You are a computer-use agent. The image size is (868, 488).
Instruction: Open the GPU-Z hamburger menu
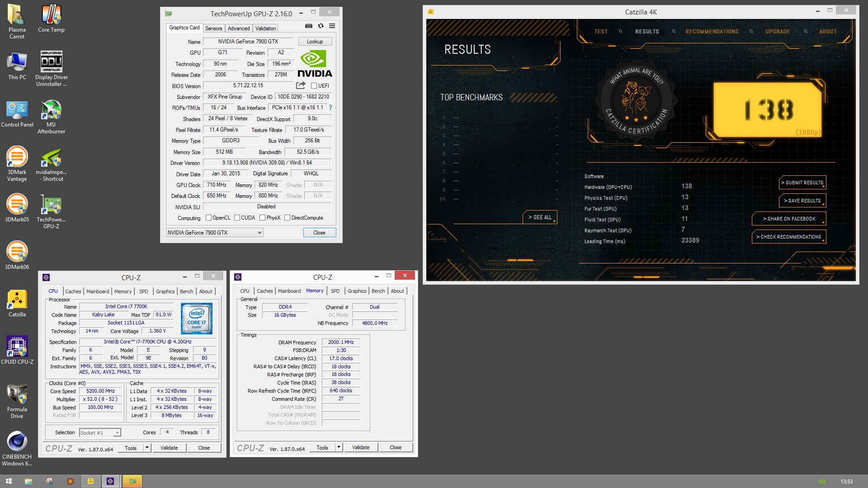click(332, 26)
